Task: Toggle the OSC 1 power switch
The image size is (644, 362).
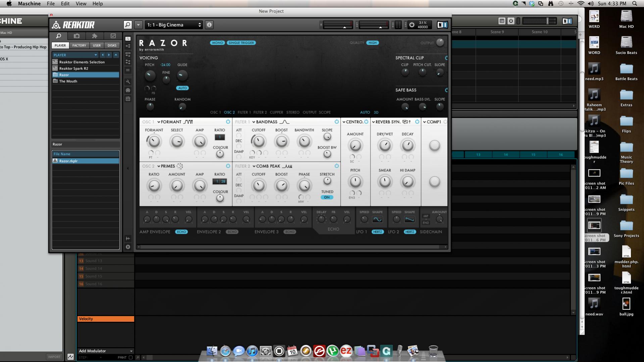Action: [228, 122]
